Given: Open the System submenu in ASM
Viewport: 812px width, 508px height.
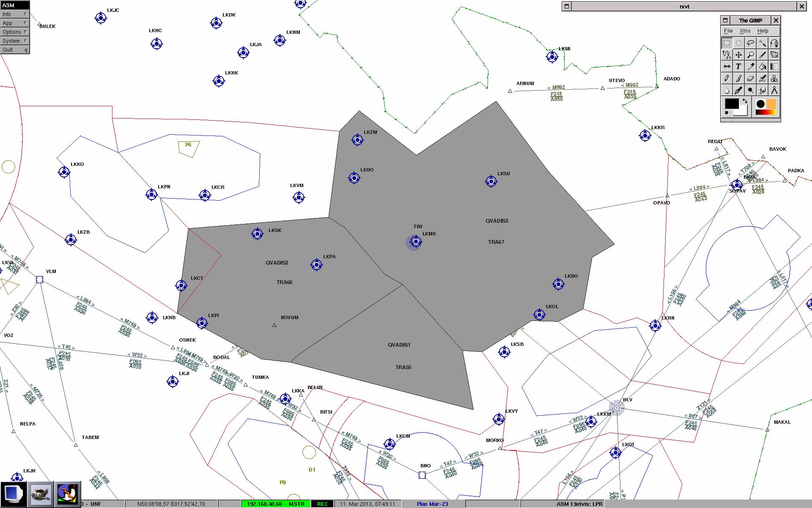Looking at the screenshot, I should coord(14,41).
